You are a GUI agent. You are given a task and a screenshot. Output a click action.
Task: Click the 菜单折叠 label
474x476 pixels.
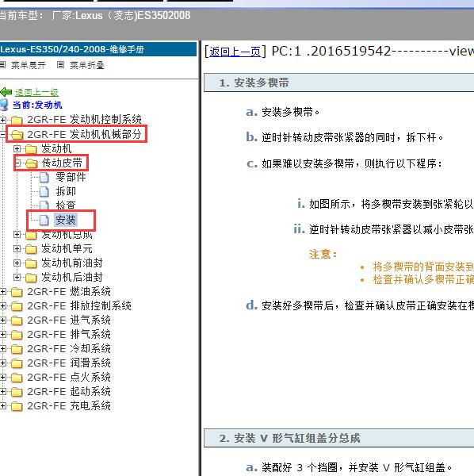pos(87,65)
